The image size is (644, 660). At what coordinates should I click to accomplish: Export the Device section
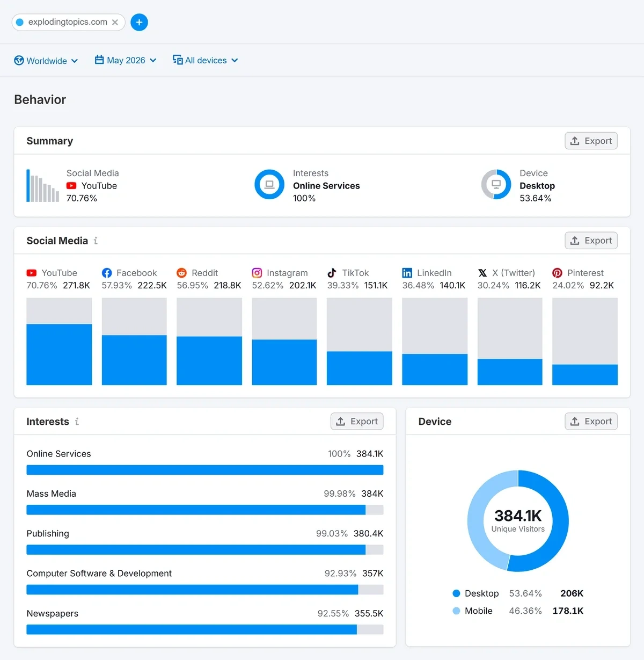pyautogui.click(x=591, y=422)
